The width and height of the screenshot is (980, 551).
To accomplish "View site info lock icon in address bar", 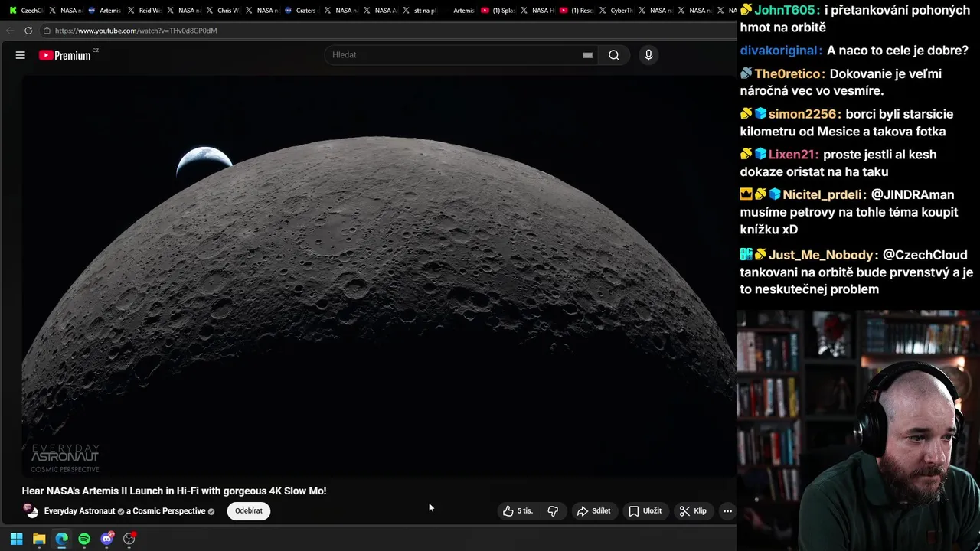I will [x=47, y=31].
